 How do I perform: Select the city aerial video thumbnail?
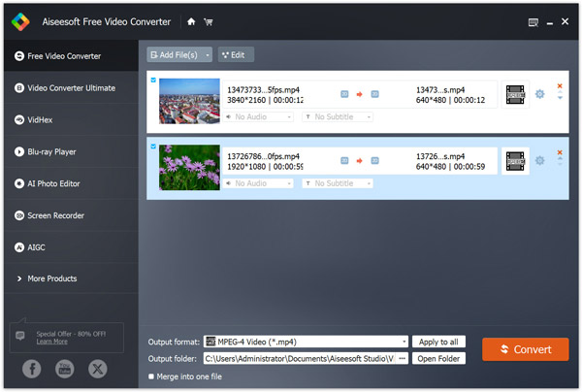pyautogui.click(x=189, y=101)
